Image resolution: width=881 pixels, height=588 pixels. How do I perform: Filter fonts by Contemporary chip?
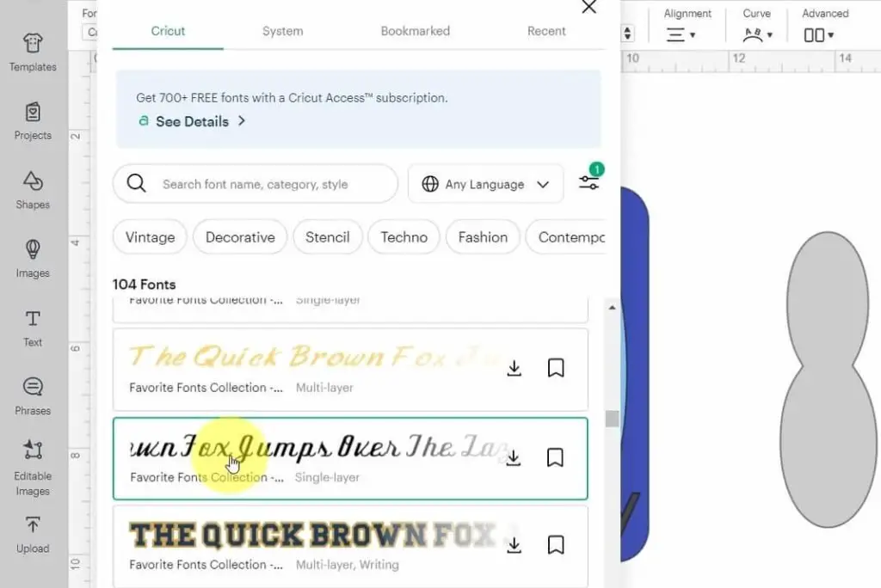566,237
